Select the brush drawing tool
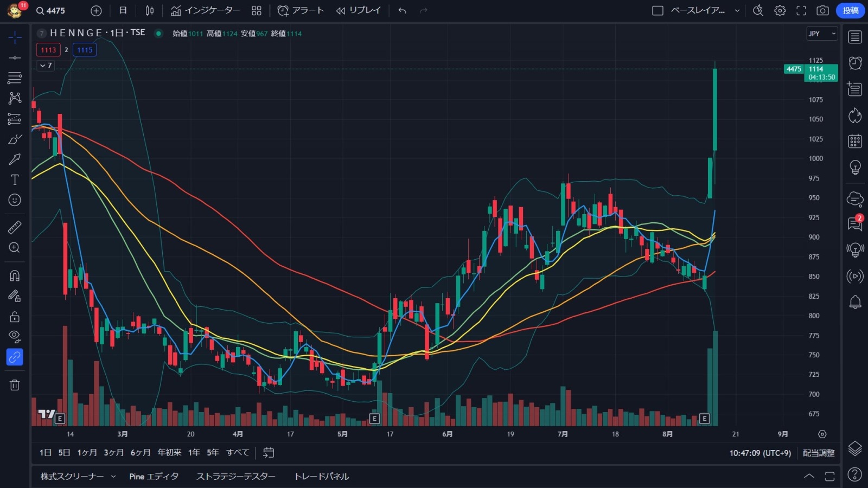 [15, 139]
